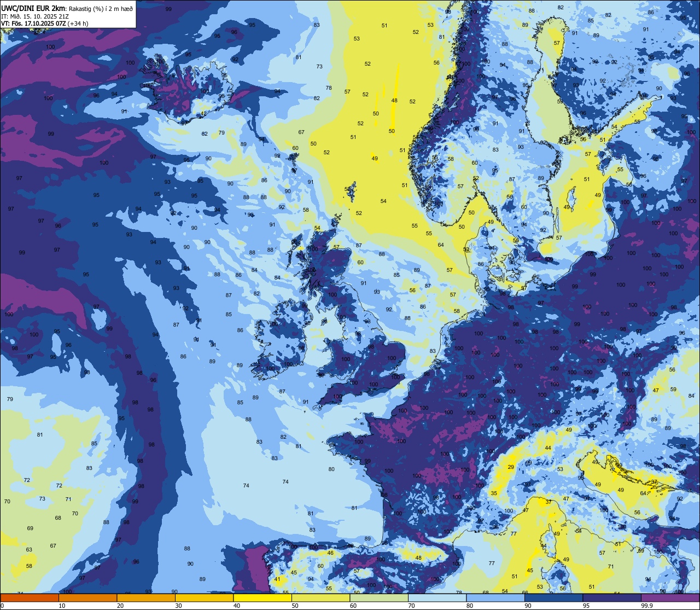Click the '99.9' tick label on the legend
The image size is (700, 610).
click(647, 606)
